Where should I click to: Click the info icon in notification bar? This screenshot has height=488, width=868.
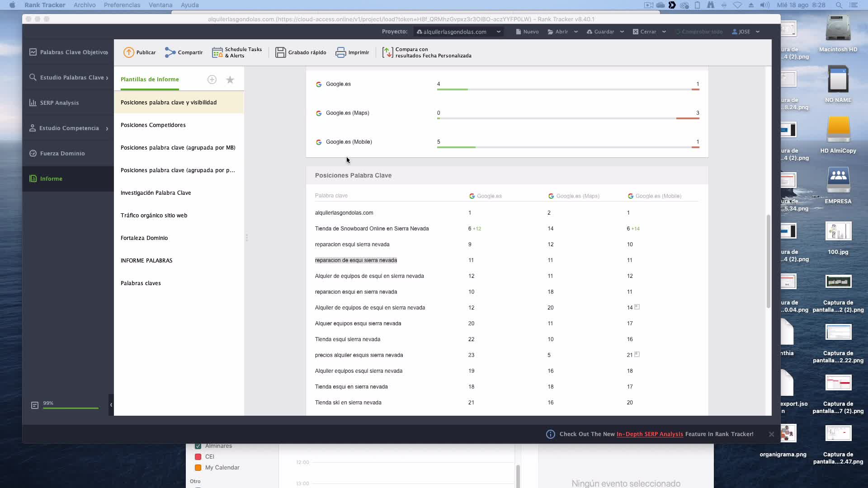pyautogui.click(x=550, y=434)
